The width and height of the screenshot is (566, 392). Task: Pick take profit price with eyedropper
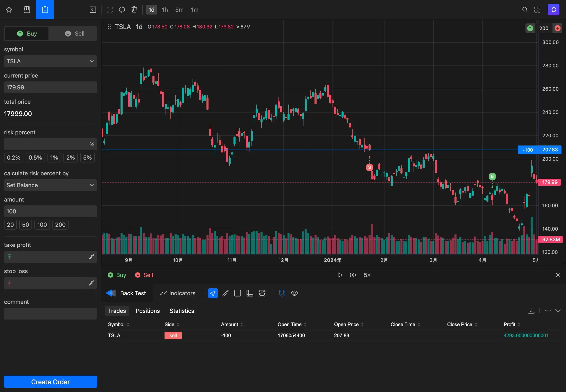pos(92,257)
